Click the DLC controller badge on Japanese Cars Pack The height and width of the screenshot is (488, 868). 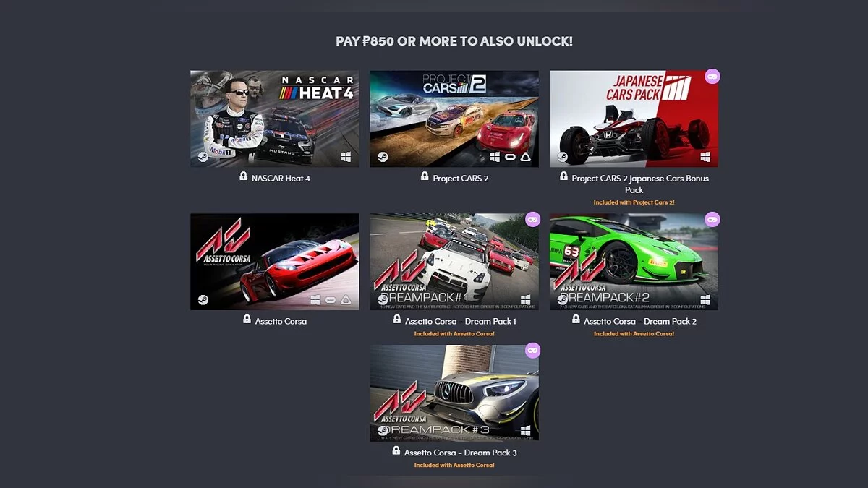[712, 76]
